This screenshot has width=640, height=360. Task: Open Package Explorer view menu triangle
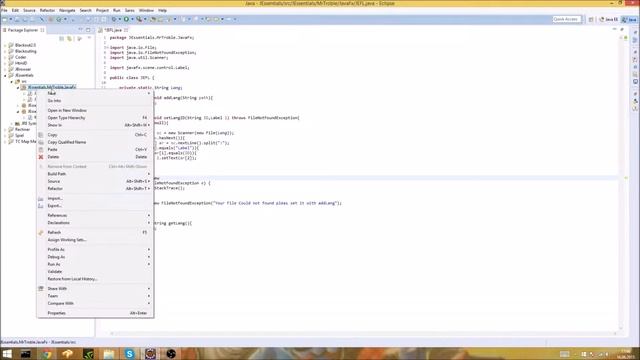click(89, 38)
